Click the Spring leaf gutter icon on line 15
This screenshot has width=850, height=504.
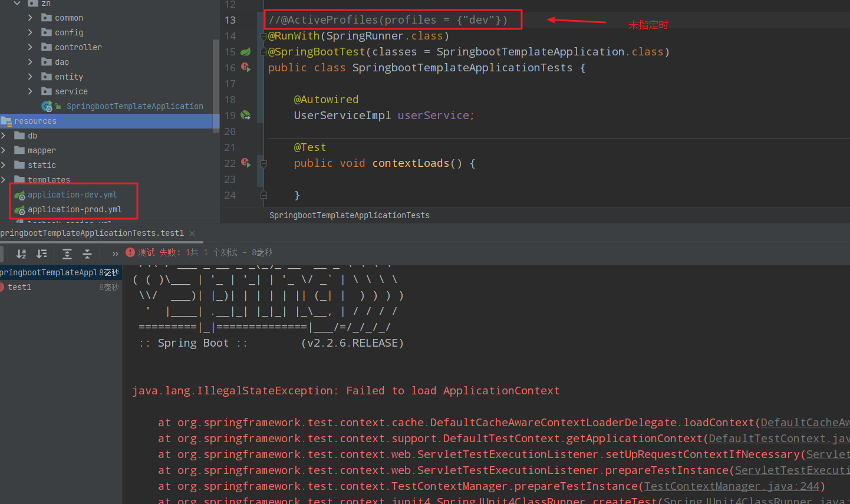tap(246, 52)
